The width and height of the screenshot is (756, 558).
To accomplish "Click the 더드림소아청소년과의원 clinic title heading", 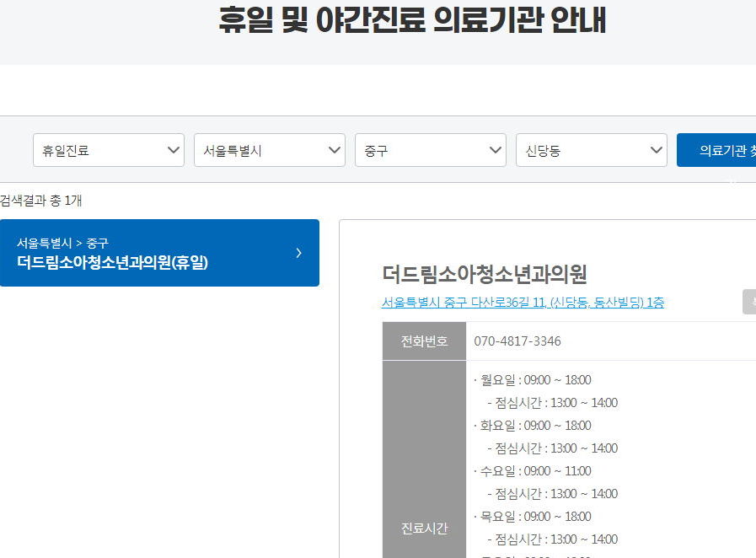I will [x=484, y=274].
